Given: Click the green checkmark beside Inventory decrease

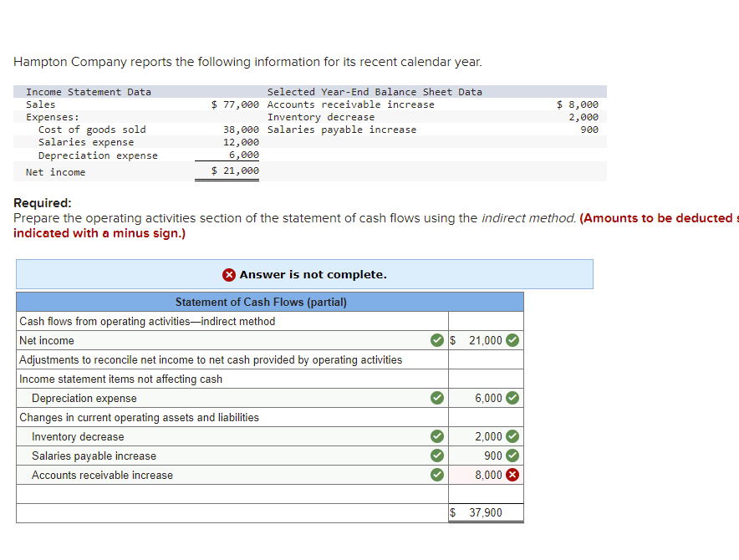Looking at the screenshot, I should [x=436, y=436].
